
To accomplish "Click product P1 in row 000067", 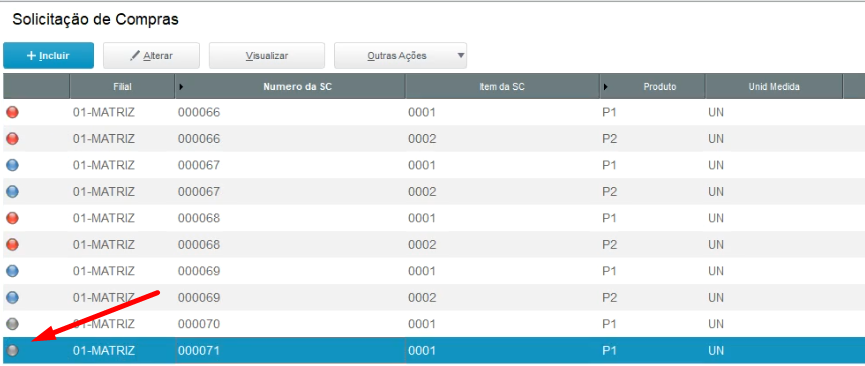I will pyautogui.click(x=609, y=165).
